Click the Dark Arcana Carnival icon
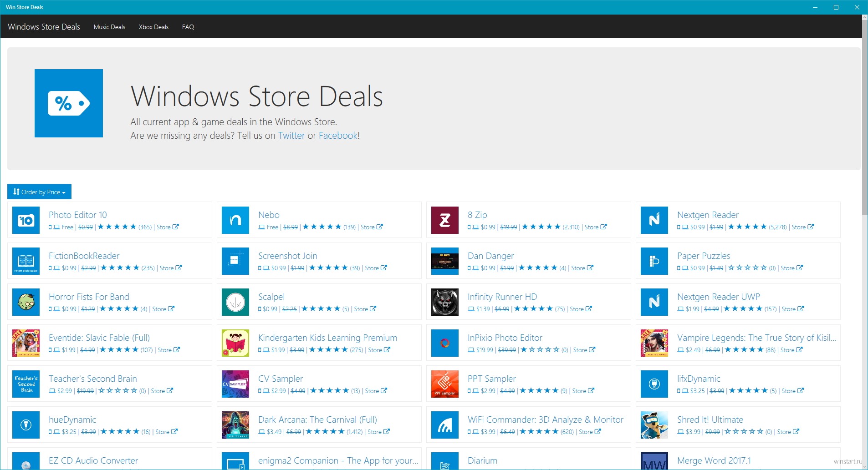 [x=235, y=425]
